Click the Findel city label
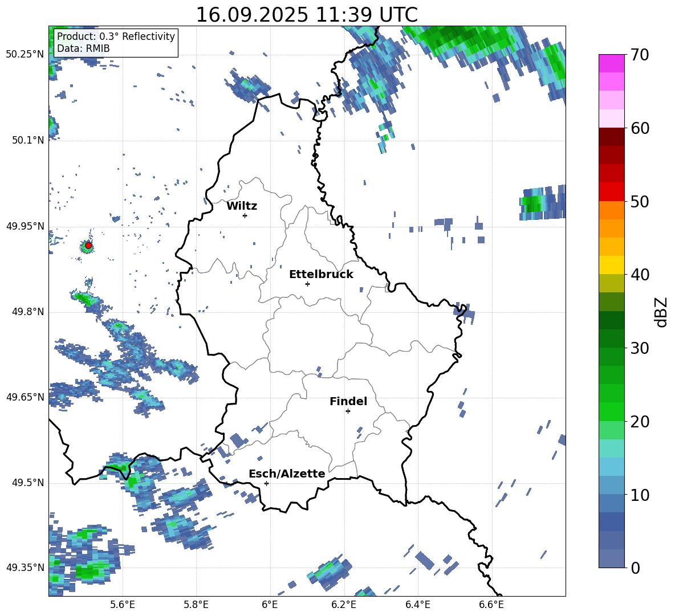Screen dimensions: 675x616 (348, 401)
